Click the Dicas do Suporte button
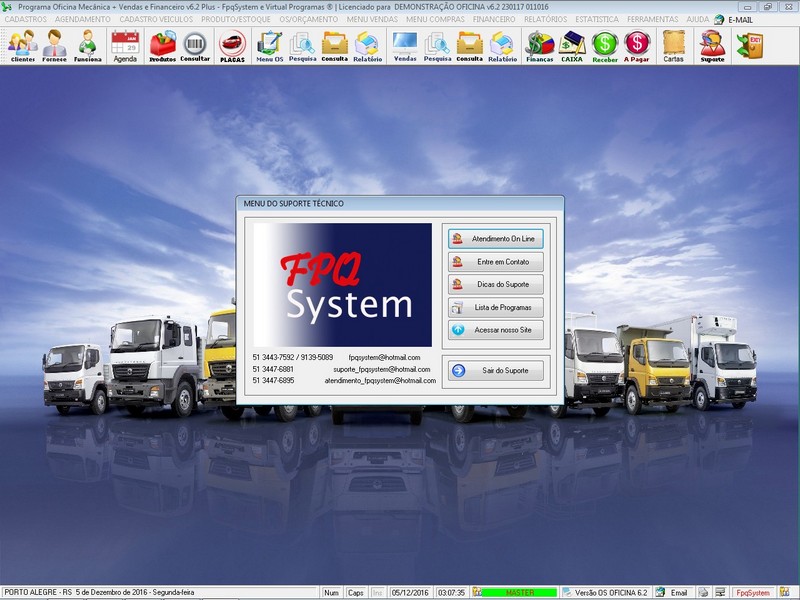800x600 pixels. (x=496, y=284)
